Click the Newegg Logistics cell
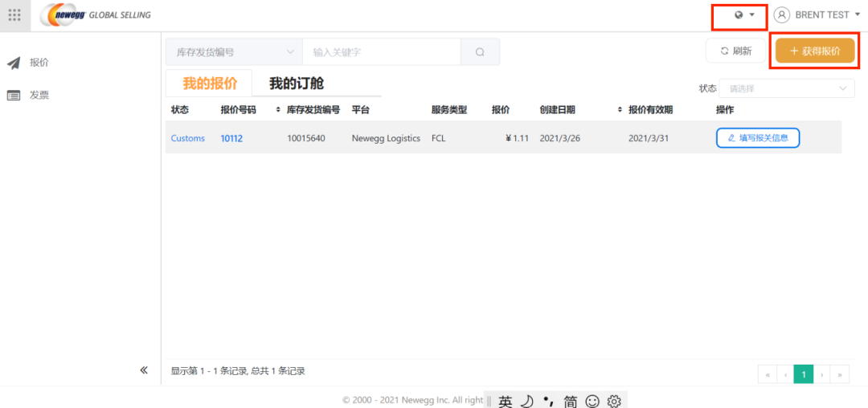 point(386,138)
